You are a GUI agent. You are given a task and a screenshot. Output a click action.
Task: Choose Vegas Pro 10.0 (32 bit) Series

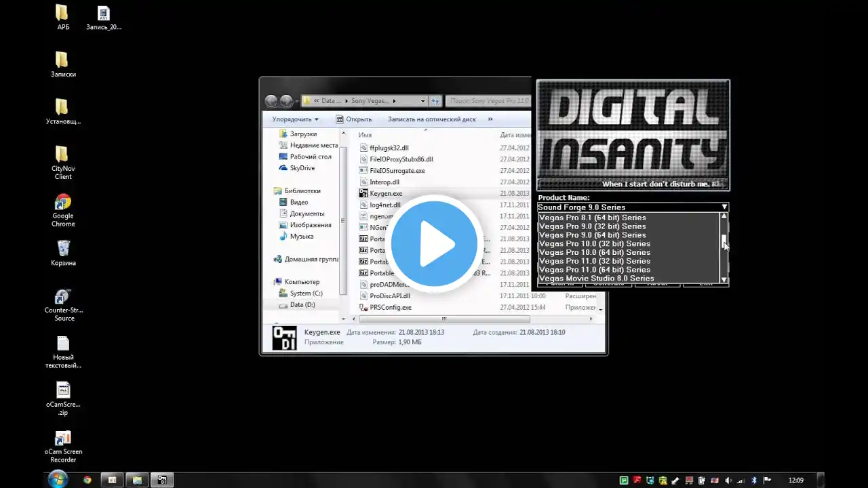point(628,243)
